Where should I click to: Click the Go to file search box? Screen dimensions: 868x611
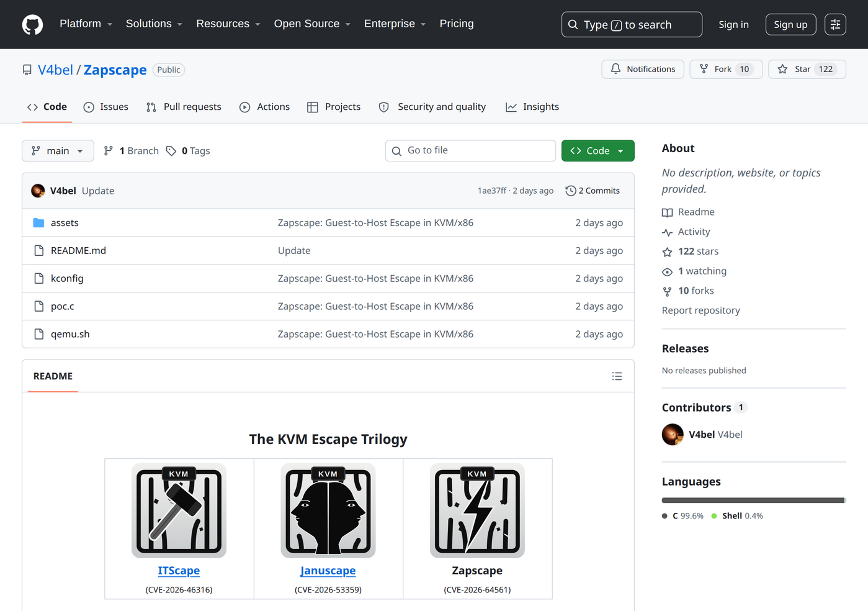[x=470, y=151]
